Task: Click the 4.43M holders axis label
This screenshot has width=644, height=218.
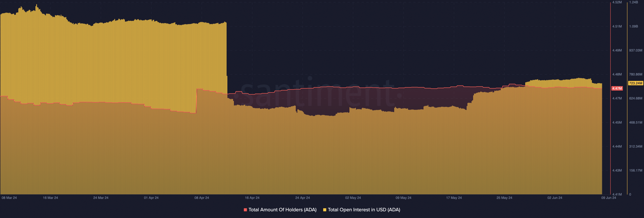Action: (617, 170)
